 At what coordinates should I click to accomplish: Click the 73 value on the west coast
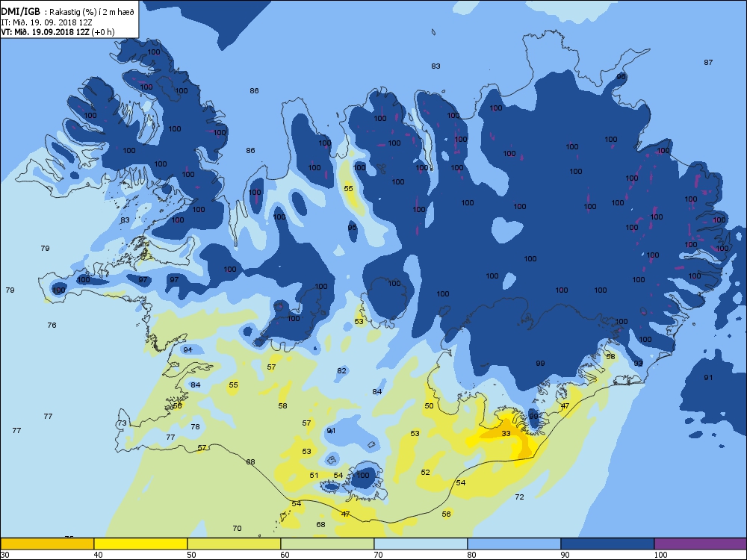123,423
